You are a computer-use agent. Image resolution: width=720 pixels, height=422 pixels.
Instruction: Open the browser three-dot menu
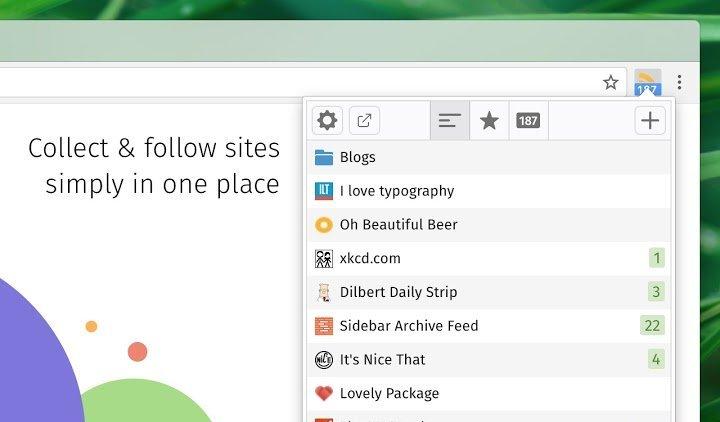(679, 83)
